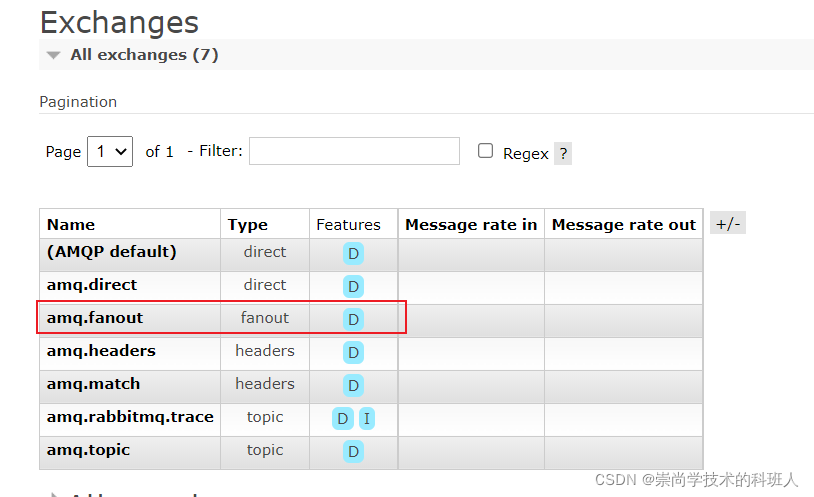Image resolution: width=814 pixels, height=497 pixels.
Task: Sort the table by Type column
Action: pos(248,225)
